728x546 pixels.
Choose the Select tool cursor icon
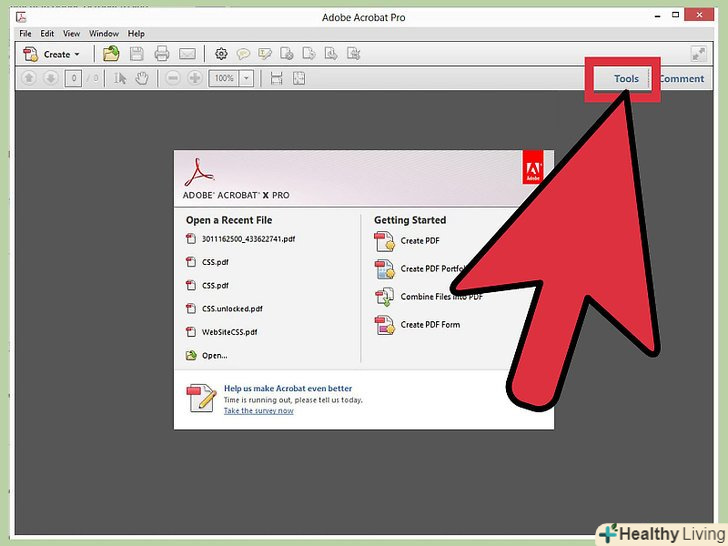click(x=120, y=78)
